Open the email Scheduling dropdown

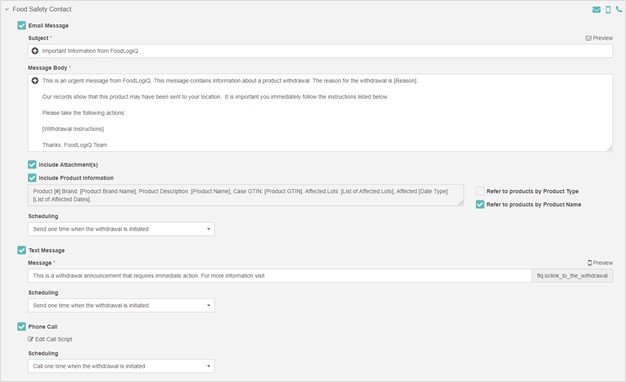[x=121, y=229]
